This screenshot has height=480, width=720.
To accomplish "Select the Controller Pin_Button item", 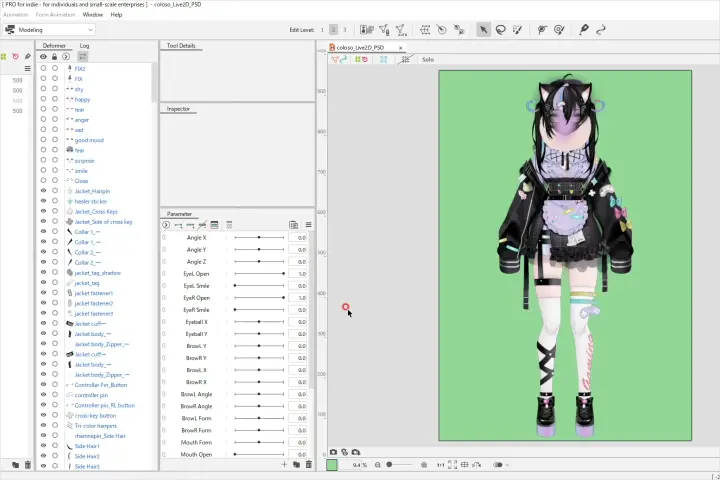I will point(101,384).
